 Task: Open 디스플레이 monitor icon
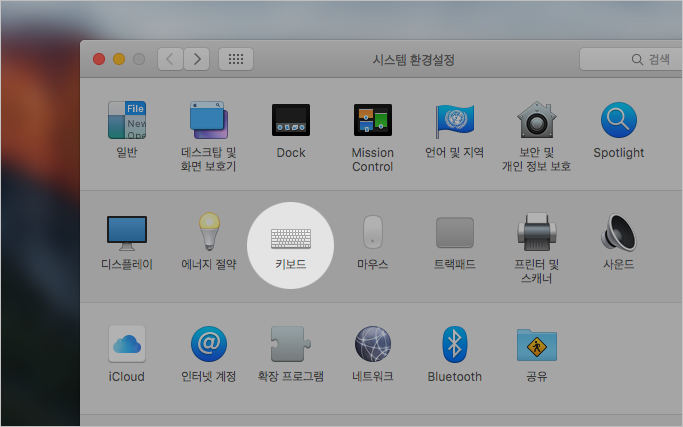click(127, 233)
